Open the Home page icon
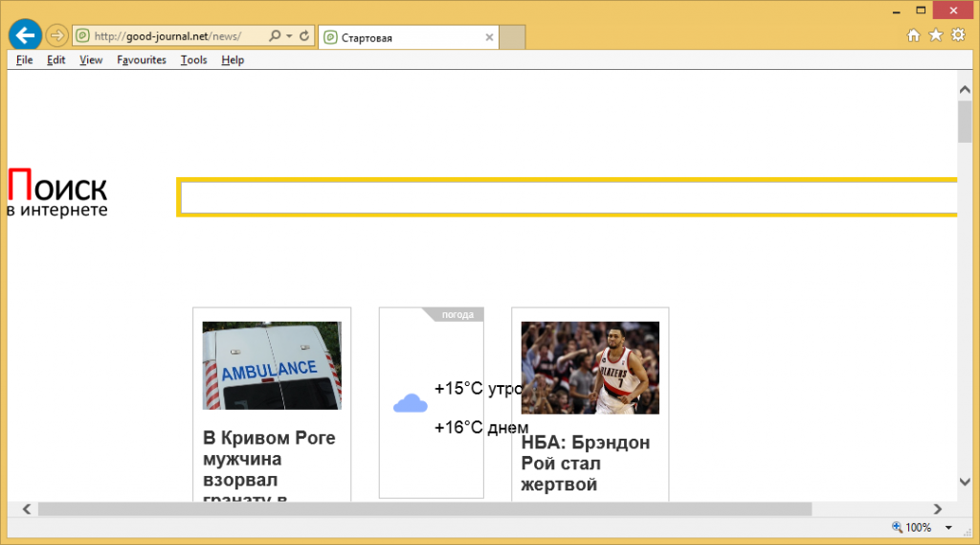Image resolution: width=980 pixels, height=545 pixels. (913, 35)
